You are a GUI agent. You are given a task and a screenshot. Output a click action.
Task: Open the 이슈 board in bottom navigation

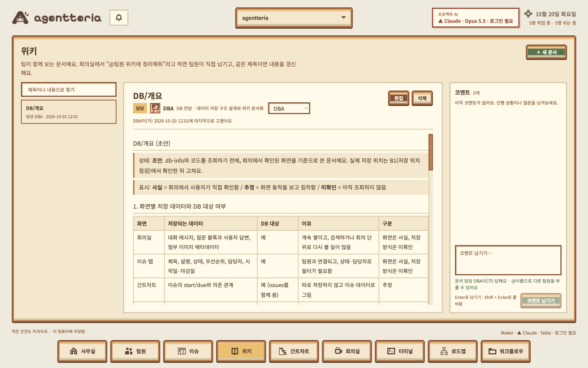(x=188, y=351)
